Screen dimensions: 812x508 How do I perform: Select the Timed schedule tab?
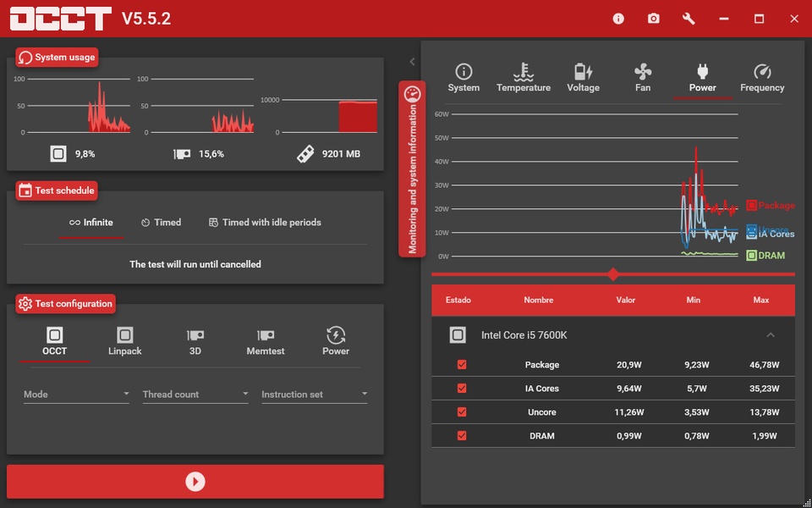(x=161, y=223)
